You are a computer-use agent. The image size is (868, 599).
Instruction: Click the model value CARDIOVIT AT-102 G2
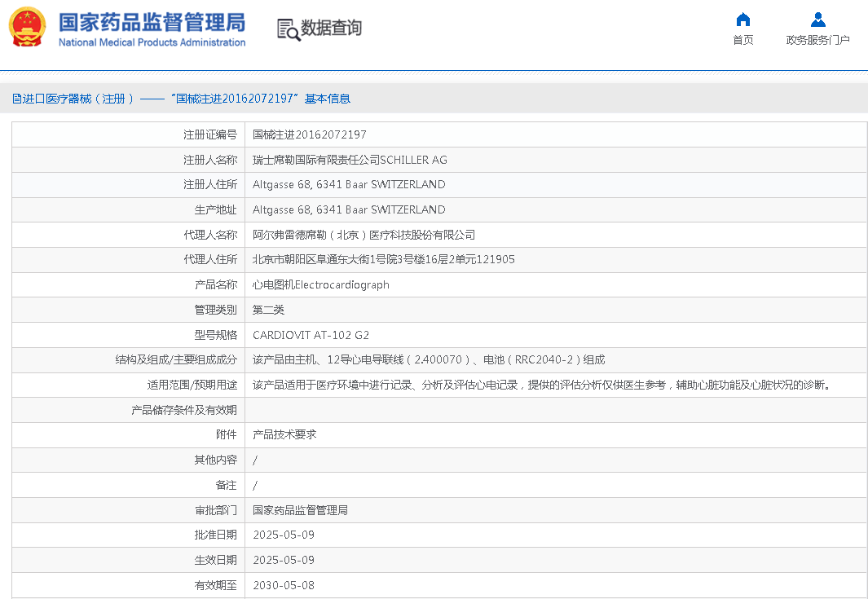point(311,335)
